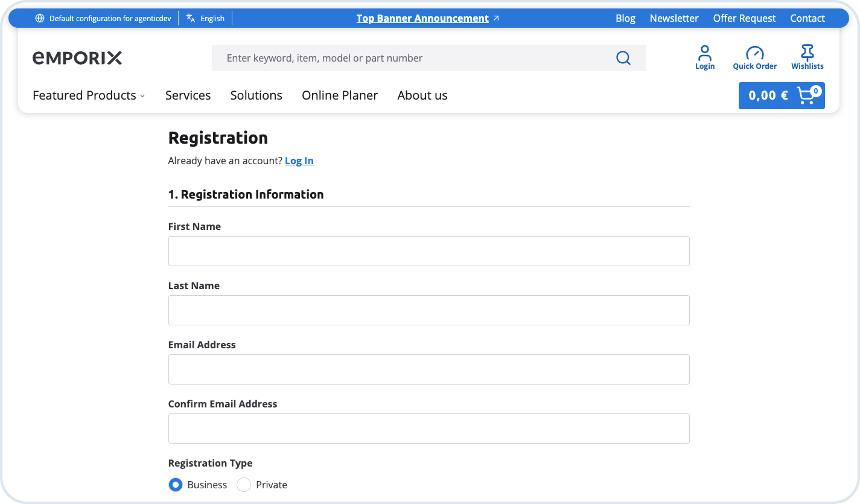This screenshot has width=860, height=504.
Task: Open Quick Order speedometer icon
Action: pyautogui.click(x=754, y=53)
